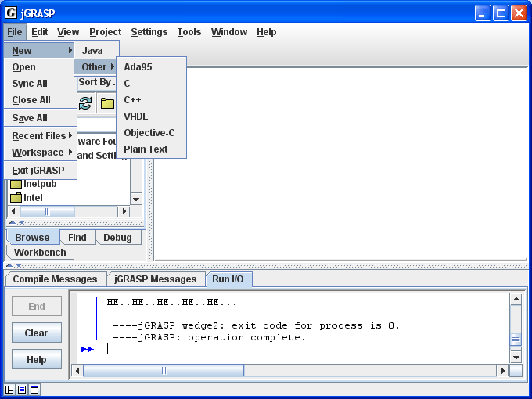This screenshot has width=532, height=399.
Task: Open the Compile Messages tab
Action: point(56,279)
